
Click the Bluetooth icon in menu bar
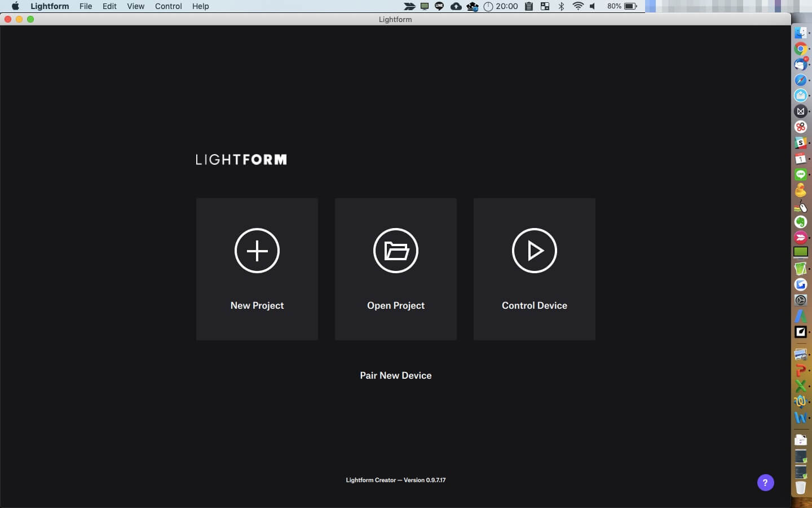pos(561,6)
